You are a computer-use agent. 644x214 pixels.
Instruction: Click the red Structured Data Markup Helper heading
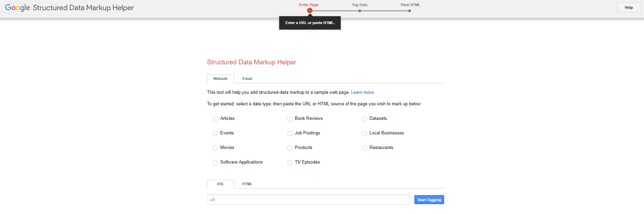251,62
